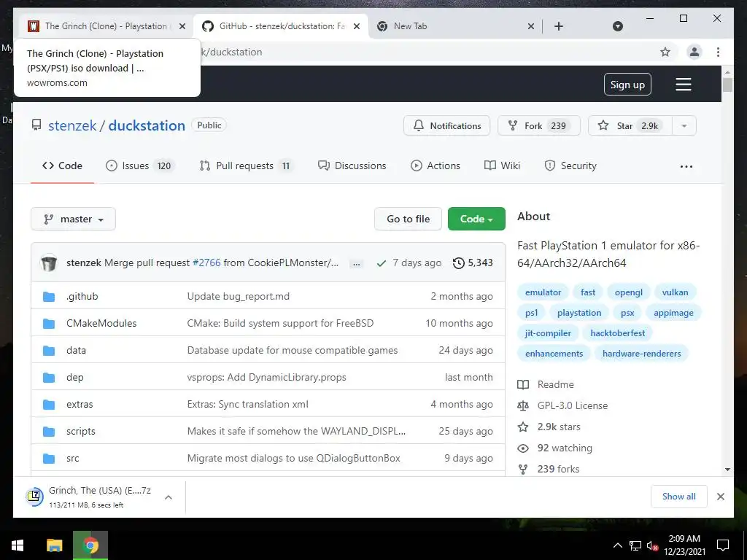The width and height of the screenshot is (747, 560).
Task: Open the duckstation repository link
Action: tap(147, 125)
